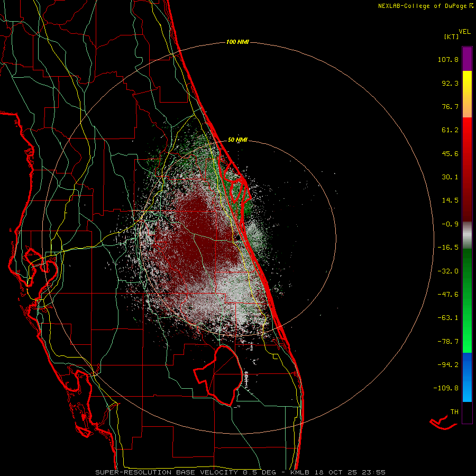
Task: Click the 100 NMI range ring label
Action: coord(237,42)
